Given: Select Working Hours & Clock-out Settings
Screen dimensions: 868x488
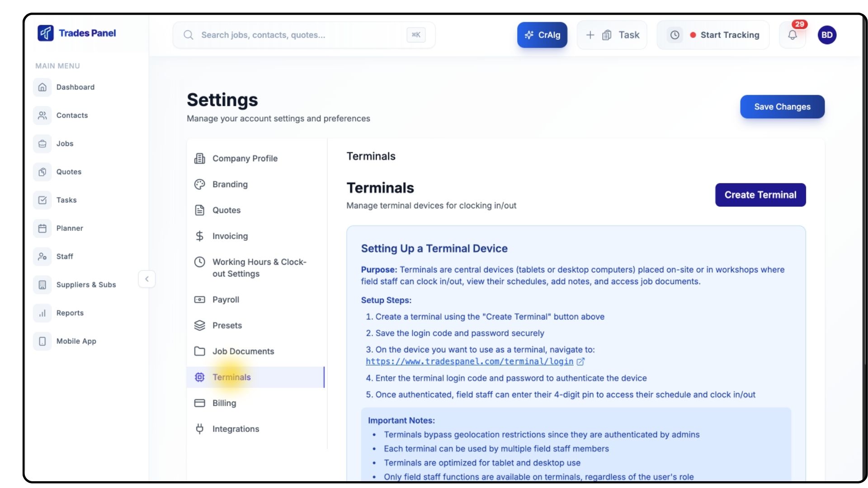Looking at the screenshot, I should (259, 267).
